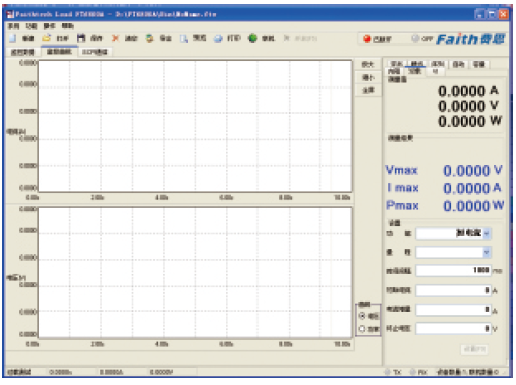Click the export icon in toolbar
516x385 pixels.
point(149,38)
